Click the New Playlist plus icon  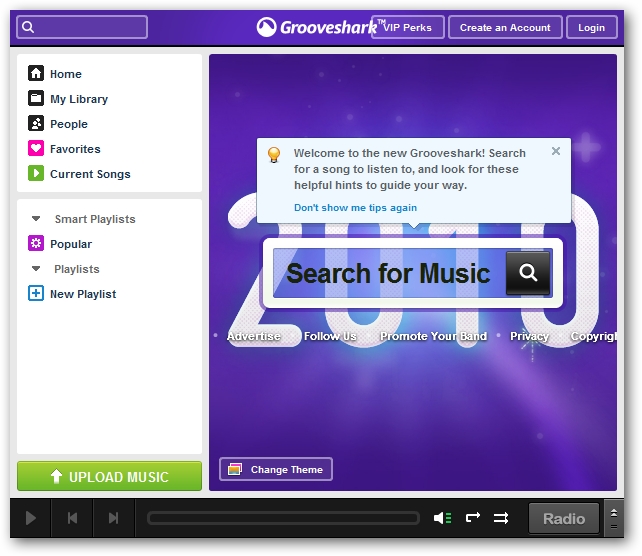tap(36, 293)
